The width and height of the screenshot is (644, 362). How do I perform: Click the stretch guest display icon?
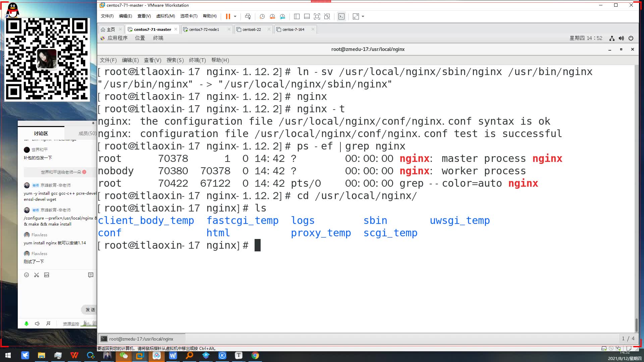pyautogui.click(x=356, y=16)
